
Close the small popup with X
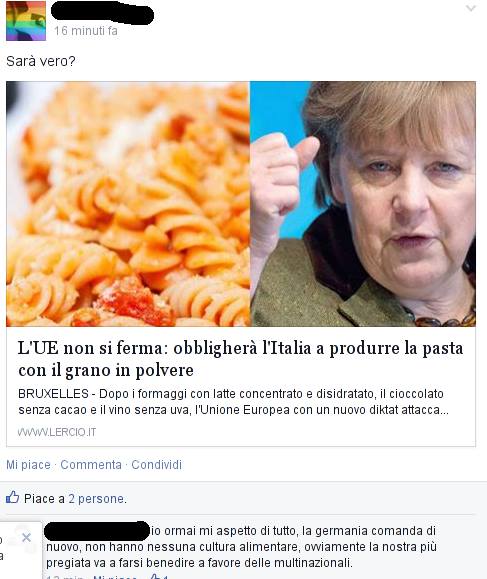(26, 538)
